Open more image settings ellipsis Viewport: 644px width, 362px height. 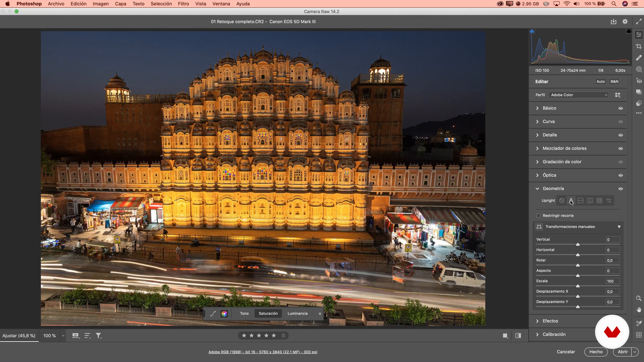[x=639, y=113]
